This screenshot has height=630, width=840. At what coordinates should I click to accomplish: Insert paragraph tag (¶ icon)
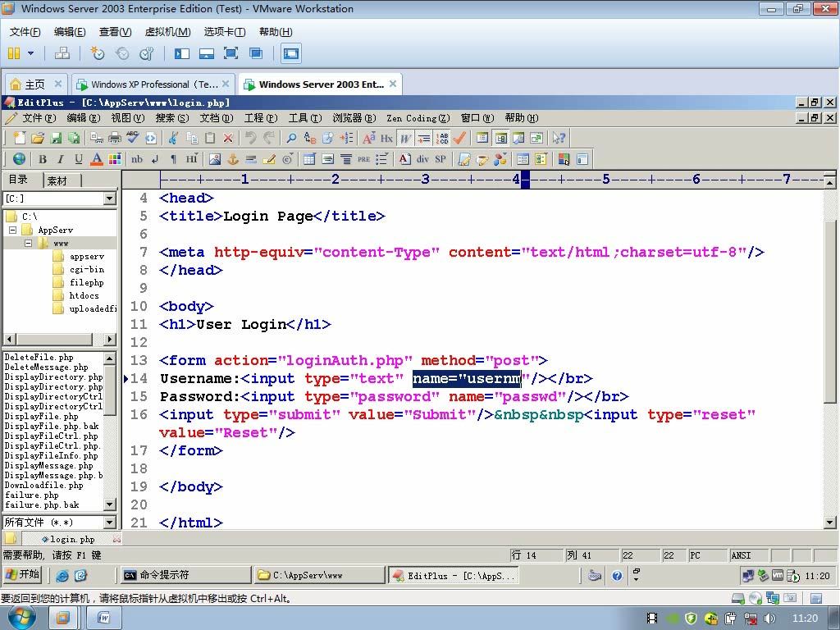coord(173,159)
